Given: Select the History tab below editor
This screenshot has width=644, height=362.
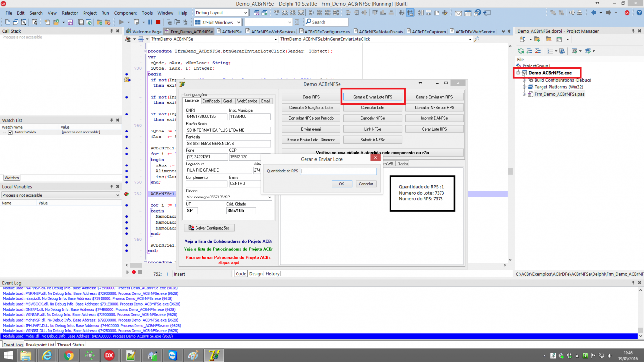Looking at the screenshot, I should point(272,274).
